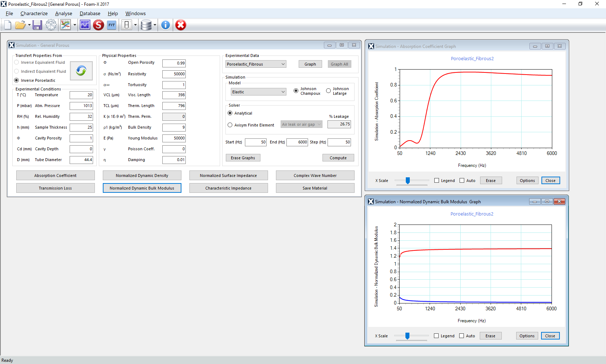Choose the Axisym Finite Element solver
Viewport: 606px width, 364px height.
coord(230,125)
